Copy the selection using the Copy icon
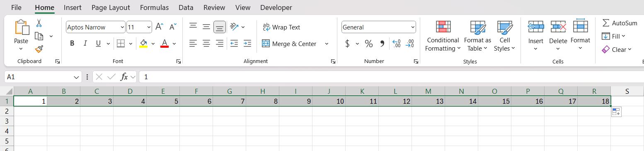This screenshot has height=151, width=644. click(x=39, y=36)
